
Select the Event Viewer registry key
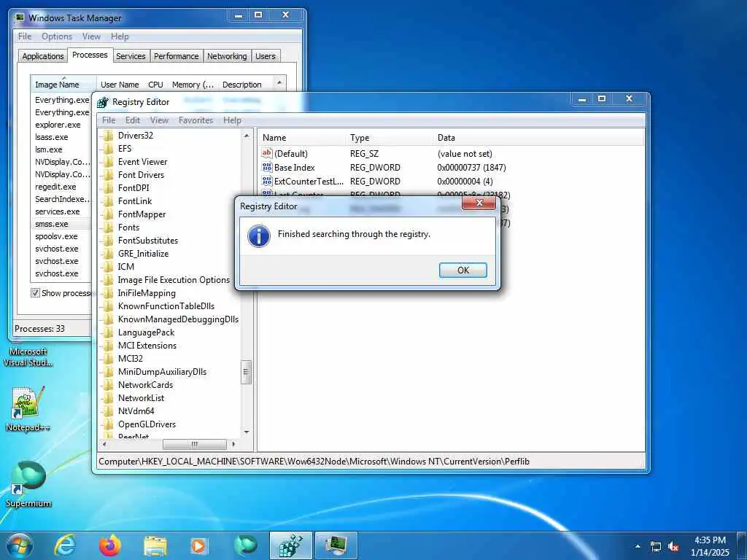pos(142,161)
